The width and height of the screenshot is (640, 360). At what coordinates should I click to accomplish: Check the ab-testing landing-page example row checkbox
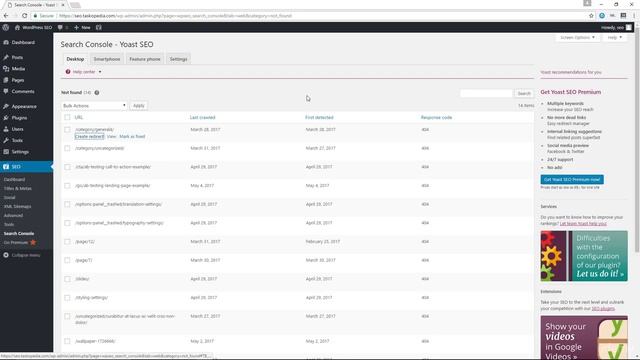(67, 186)
